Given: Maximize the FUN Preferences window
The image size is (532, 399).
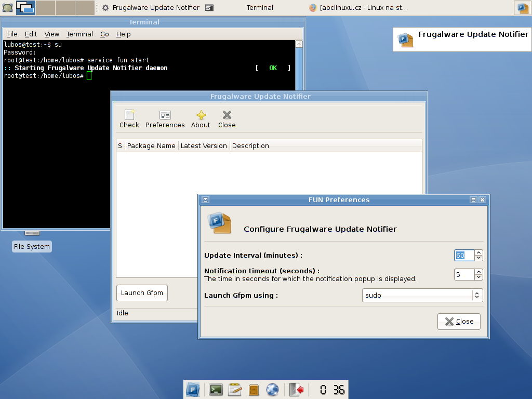Looking at the screenshot, I should tap(474, 200).
